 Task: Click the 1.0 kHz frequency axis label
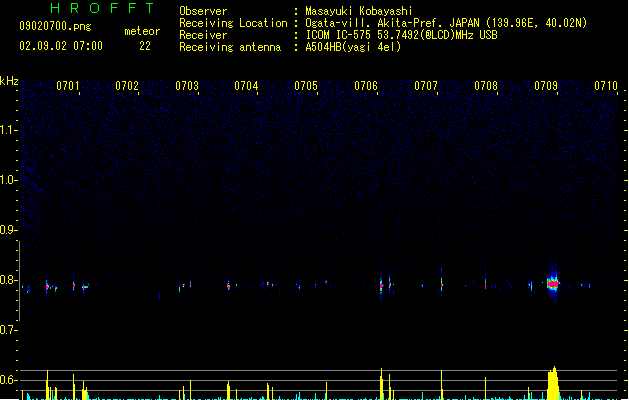tap(8, 180)
